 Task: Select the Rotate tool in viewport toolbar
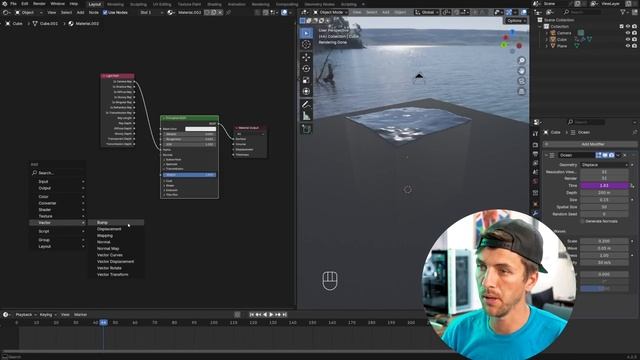click(x=306, y=69)
